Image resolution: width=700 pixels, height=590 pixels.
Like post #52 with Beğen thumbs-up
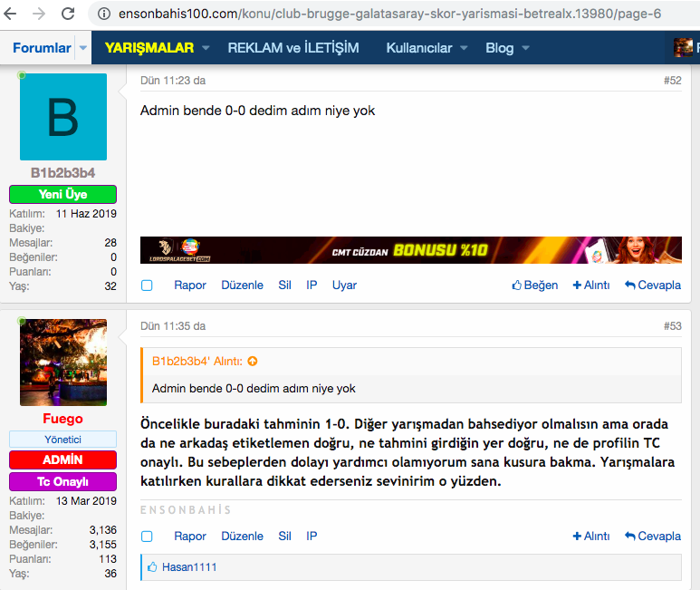535,285
